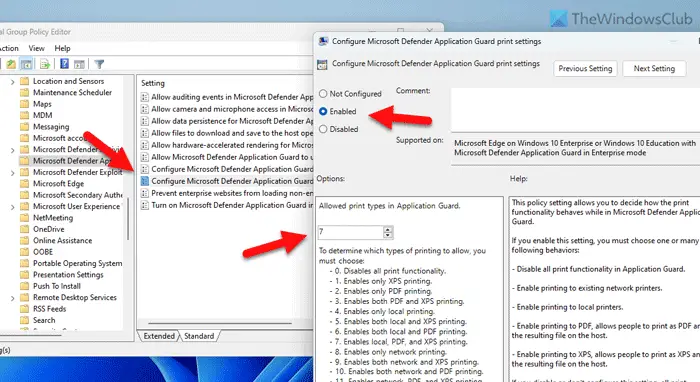The width and height of the screenshot is (700, 382).
Task: Switch to the Standard tab
Action: (199, 336)
